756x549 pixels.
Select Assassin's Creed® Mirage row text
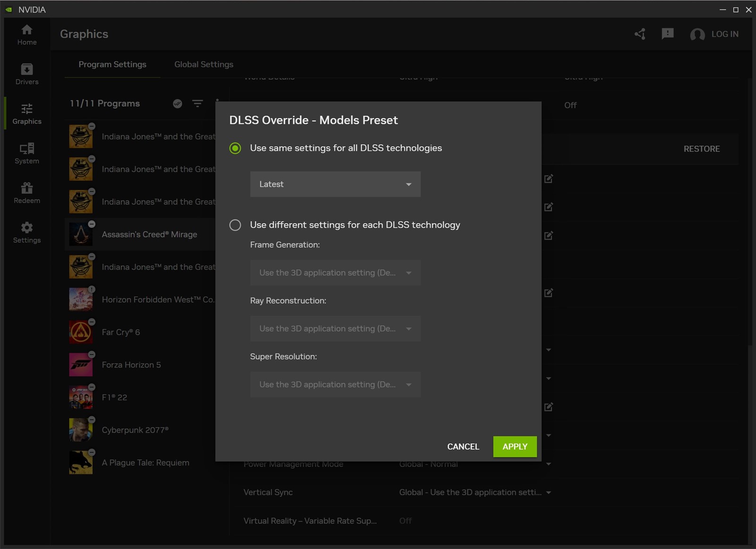(x=149, y=234)
